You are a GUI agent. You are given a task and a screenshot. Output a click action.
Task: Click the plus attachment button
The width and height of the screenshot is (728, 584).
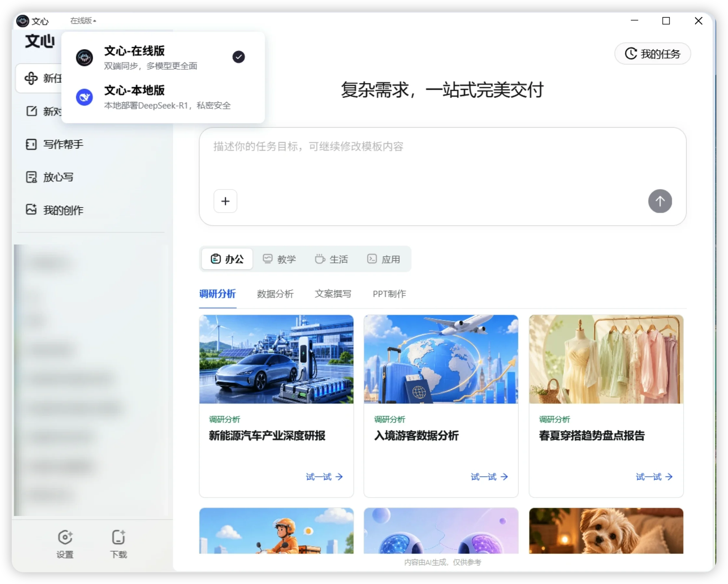click(x=225, y=201)
